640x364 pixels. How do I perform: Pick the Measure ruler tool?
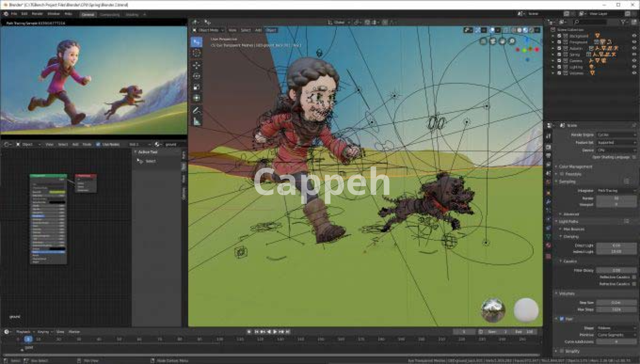pos(197,122)
